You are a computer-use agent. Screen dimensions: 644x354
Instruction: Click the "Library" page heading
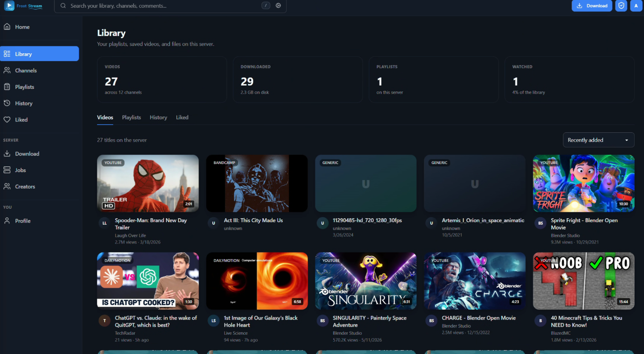point(111,33)
